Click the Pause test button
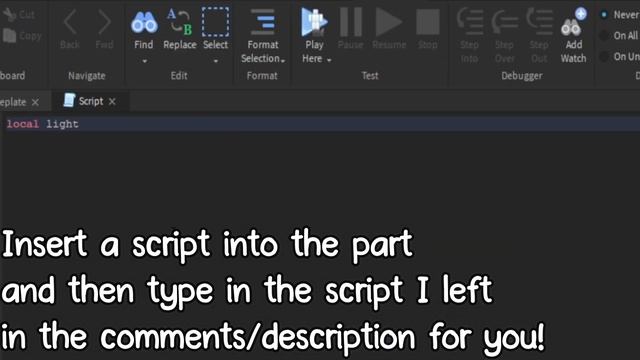640x360 pixels. pyautogui.click(x=351, y=22)
